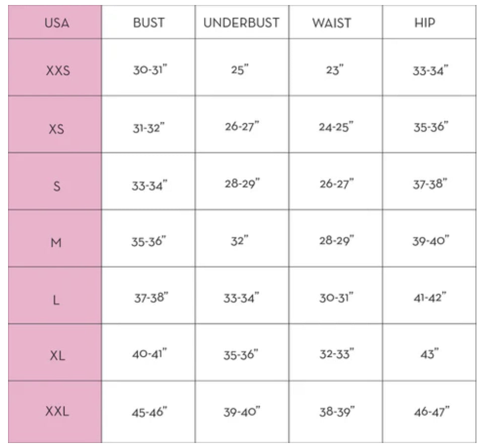The image size is (483, 448).
Task: Select the L hip value 41-42"
Action: [430, 297]
